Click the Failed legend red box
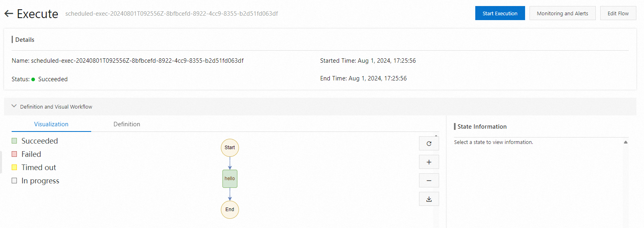Screen dimensions: 644x228 [x=14, y=154]
